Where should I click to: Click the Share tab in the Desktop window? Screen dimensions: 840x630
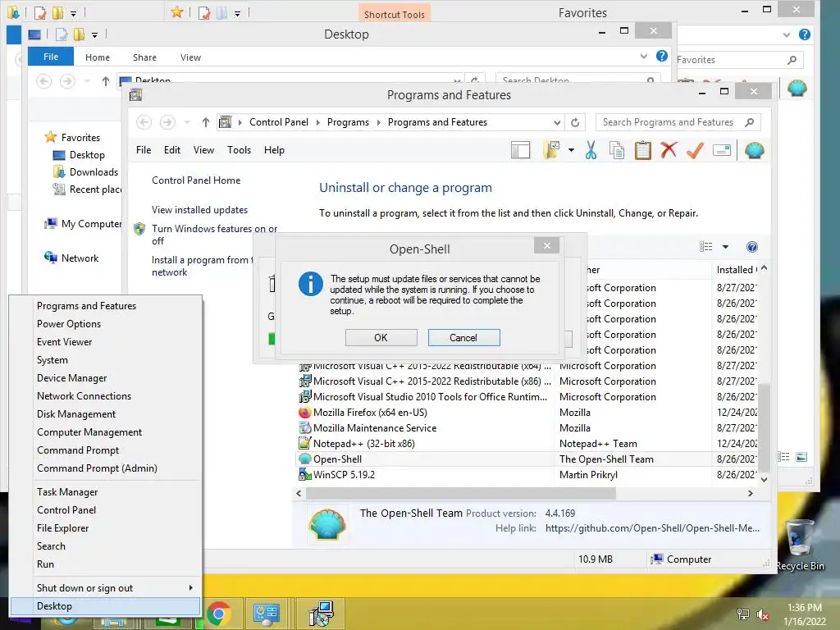pyautogui.click(x=144, y=57)
